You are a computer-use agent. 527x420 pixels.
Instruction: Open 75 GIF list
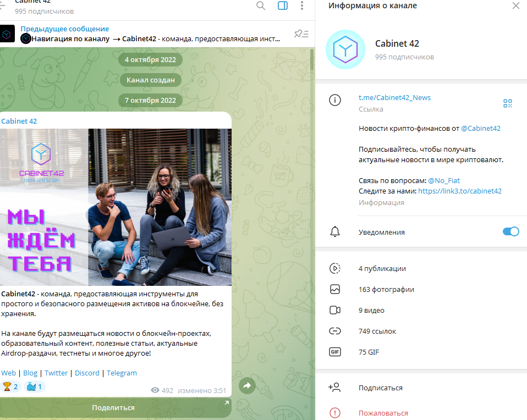(421, 352)
